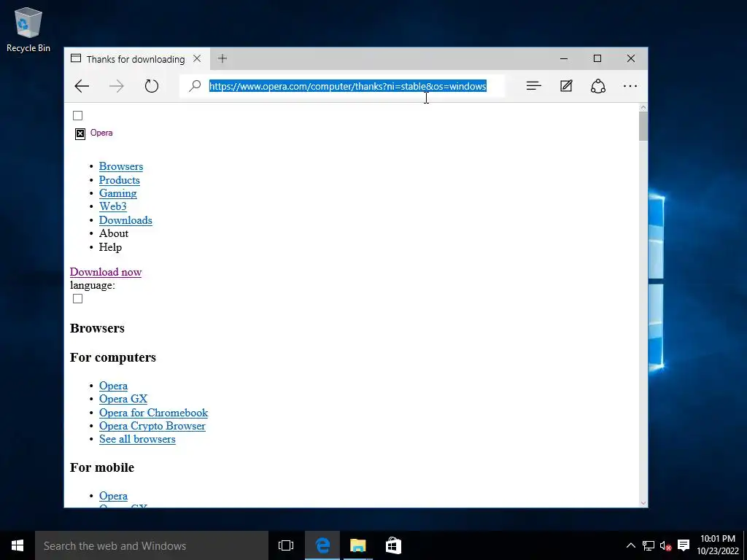Click the forward navigation arrow
747x560 pixels.
tap(116, 86)
